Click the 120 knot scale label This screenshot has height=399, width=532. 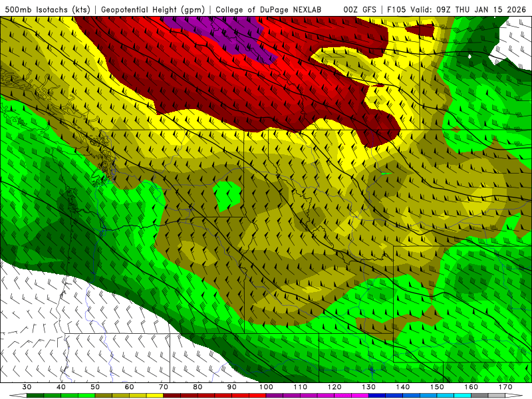pyautogui.click(x=334, y=387)
